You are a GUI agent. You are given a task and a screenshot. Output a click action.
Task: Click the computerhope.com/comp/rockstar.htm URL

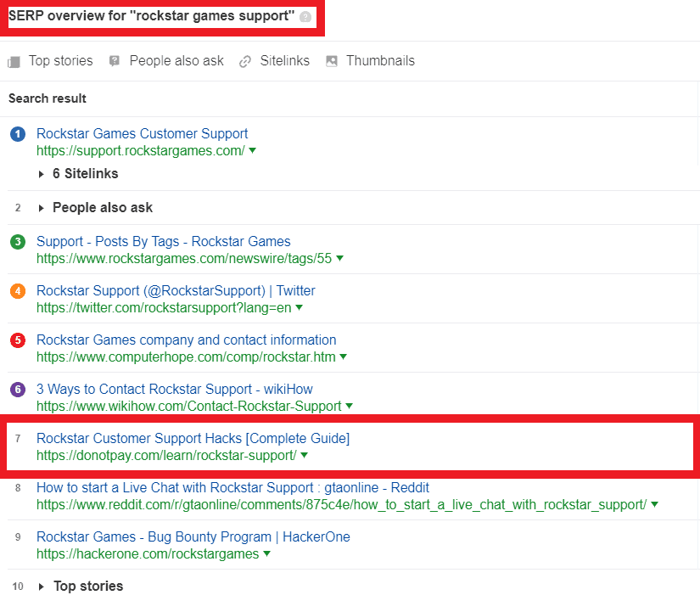tap(186, 357)
